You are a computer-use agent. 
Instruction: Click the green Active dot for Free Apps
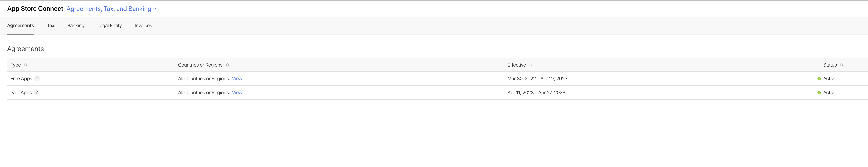coord(819,79)
